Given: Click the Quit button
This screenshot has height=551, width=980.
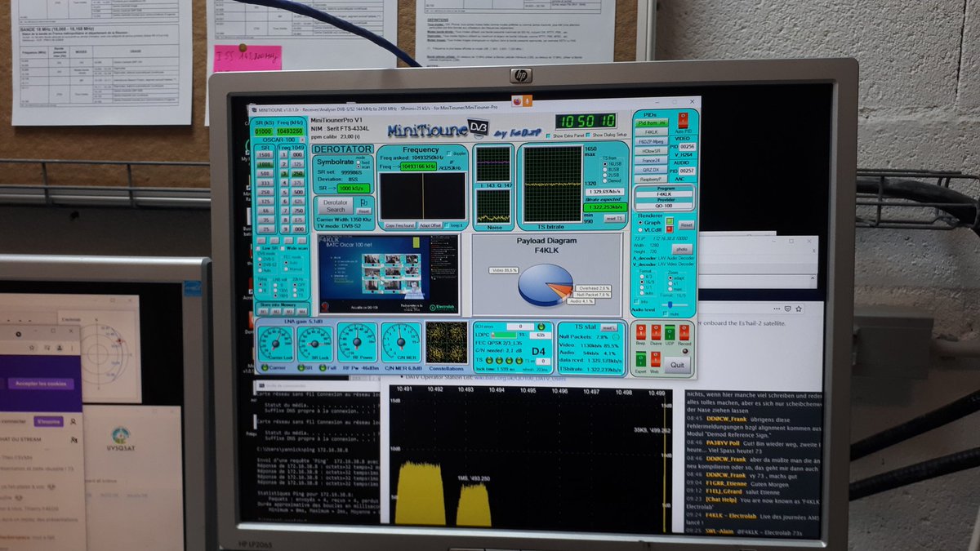Looking at the screenshot, I should click(x=677, y=365).
